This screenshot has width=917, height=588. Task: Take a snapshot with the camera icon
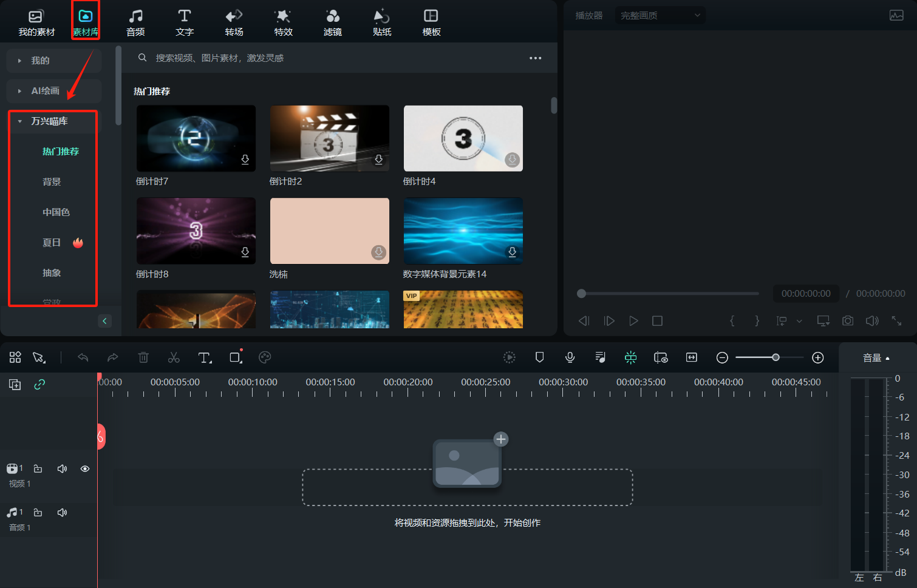coord(848,320)
